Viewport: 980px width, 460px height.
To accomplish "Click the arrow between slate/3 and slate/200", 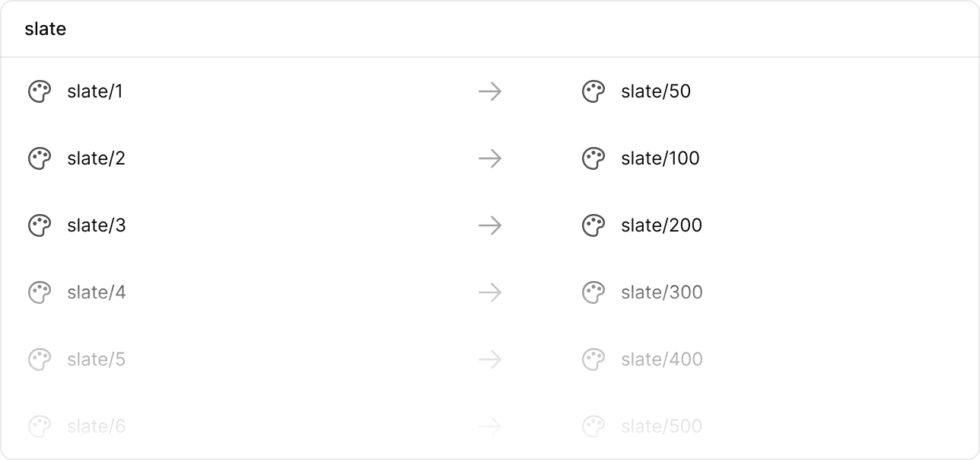I will pos(490,226).
